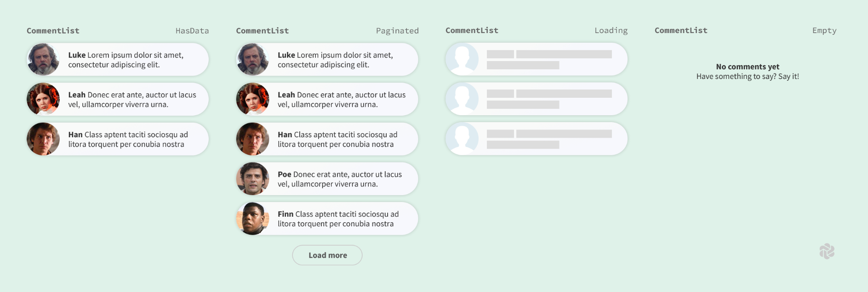Click the first placeholder avatar in the Loading list
This screenshot has width=868, height=292.
(462, 59)
